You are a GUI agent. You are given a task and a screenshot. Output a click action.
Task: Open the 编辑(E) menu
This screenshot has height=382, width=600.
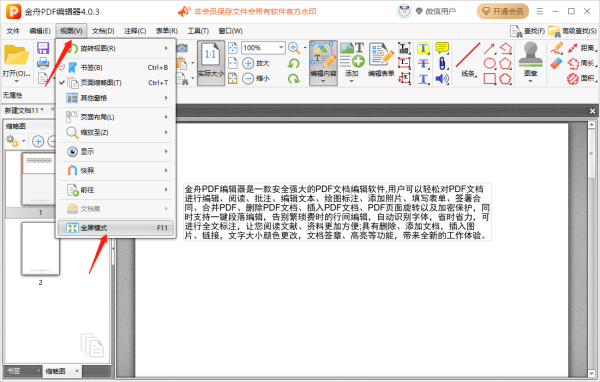point(40,31)
